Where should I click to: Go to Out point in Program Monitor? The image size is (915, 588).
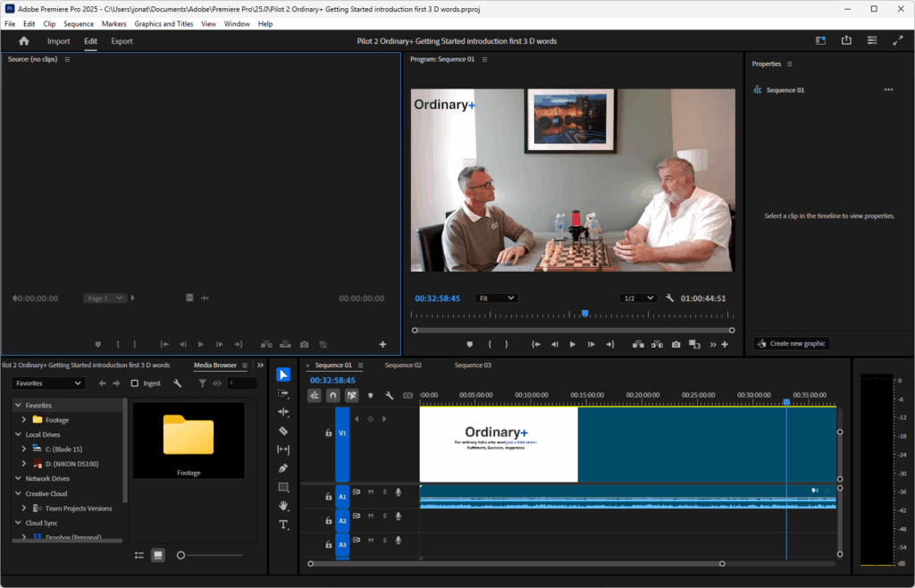(x=610, y=344)
